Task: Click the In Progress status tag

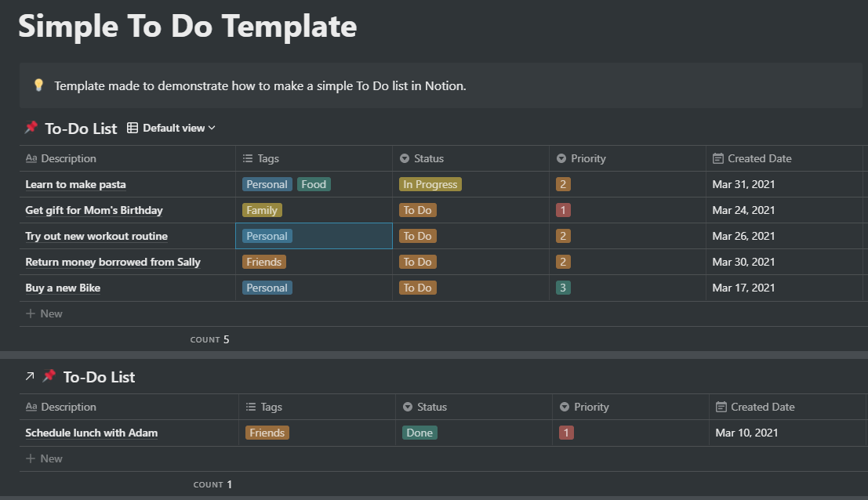Action: click(x=430, y=184)
